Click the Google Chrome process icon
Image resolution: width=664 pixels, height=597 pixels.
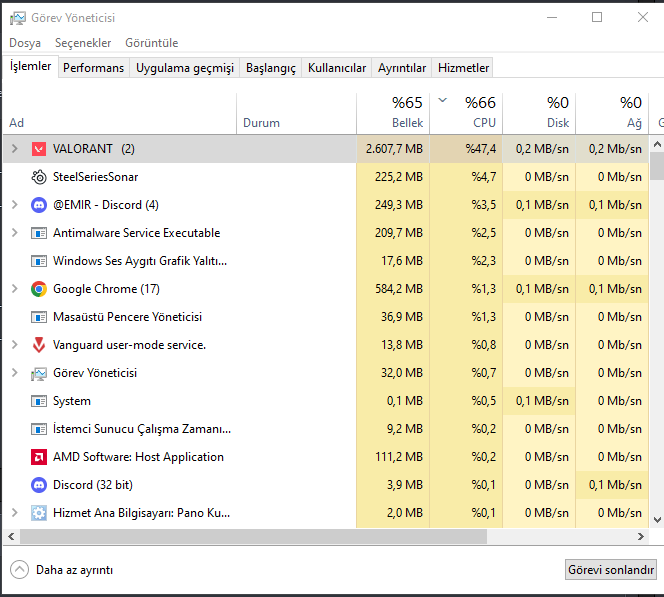[x=39, y=289]
